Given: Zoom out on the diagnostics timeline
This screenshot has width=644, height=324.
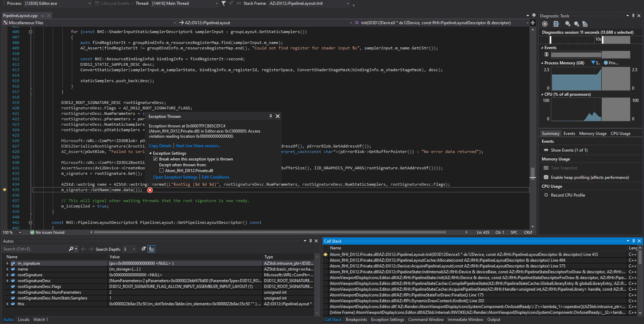Looking at the screenshot, I should [x=577, y=24].
